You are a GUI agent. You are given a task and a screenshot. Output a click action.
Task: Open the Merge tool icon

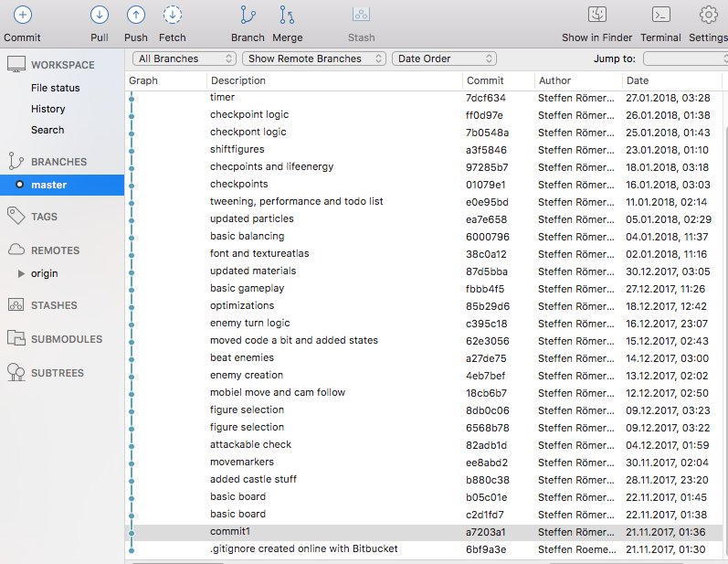pyautogui.click(x=287, y=15)
